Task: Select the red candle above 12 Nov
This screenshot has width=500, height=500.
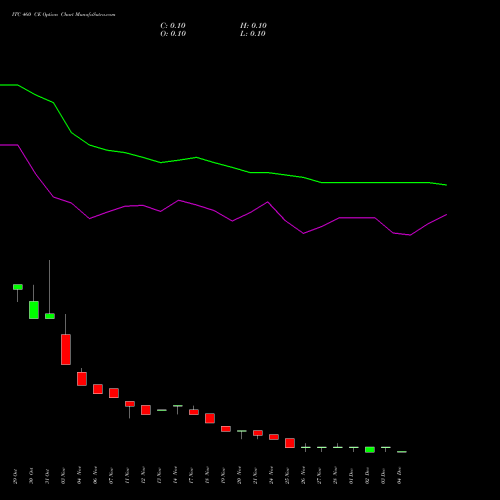Action: (x=146, y=410)
